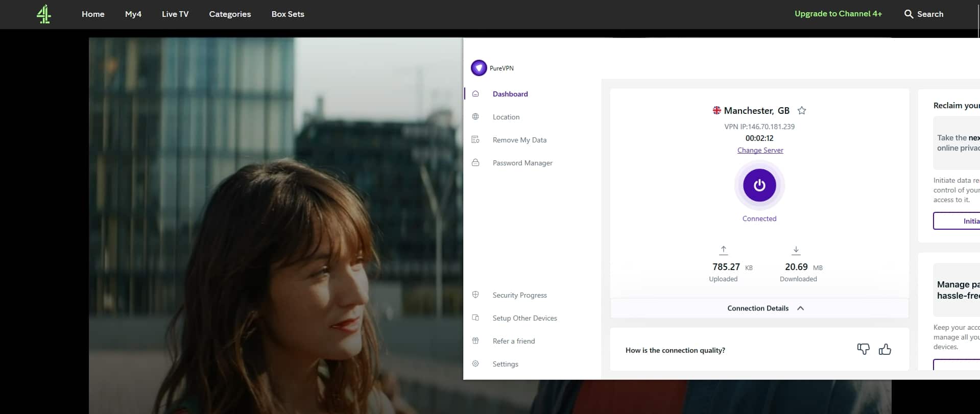Click the Location globe icon

[x=475, y=117]
